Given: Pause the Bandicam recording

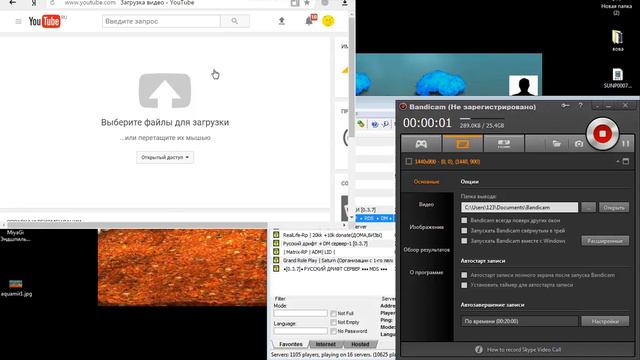Looking at the screenshot, I should [x=625, y=143].
